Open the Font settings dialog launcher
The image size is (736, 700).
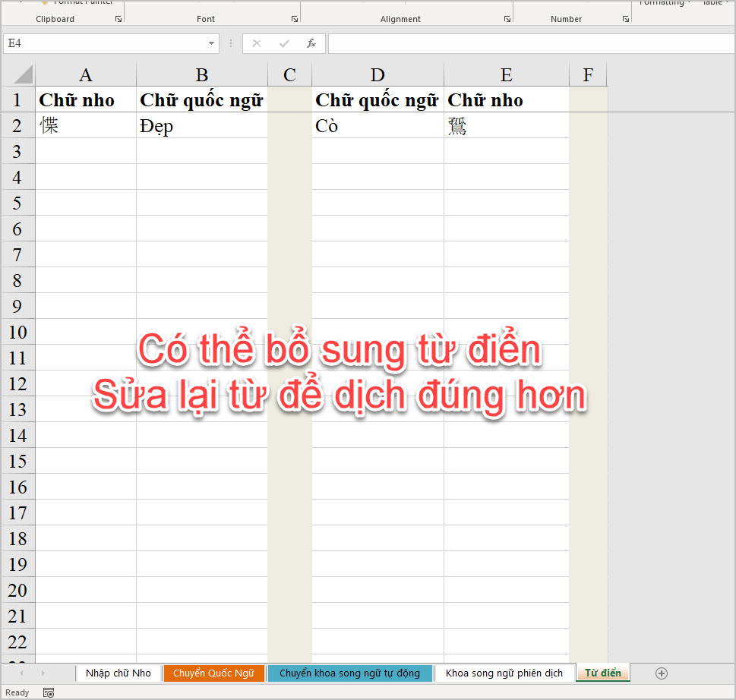[294, 19]
